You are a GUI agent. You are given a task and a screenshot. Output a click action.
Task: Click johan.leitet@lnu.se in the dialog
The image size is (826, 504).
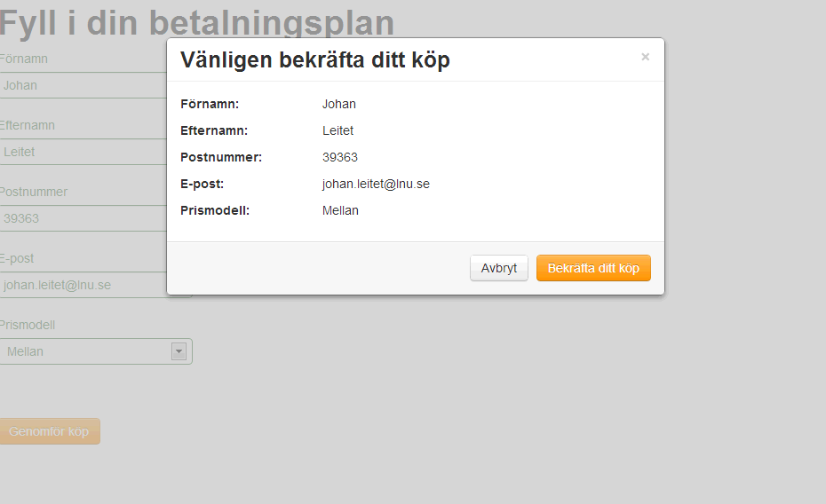(376, 185)
